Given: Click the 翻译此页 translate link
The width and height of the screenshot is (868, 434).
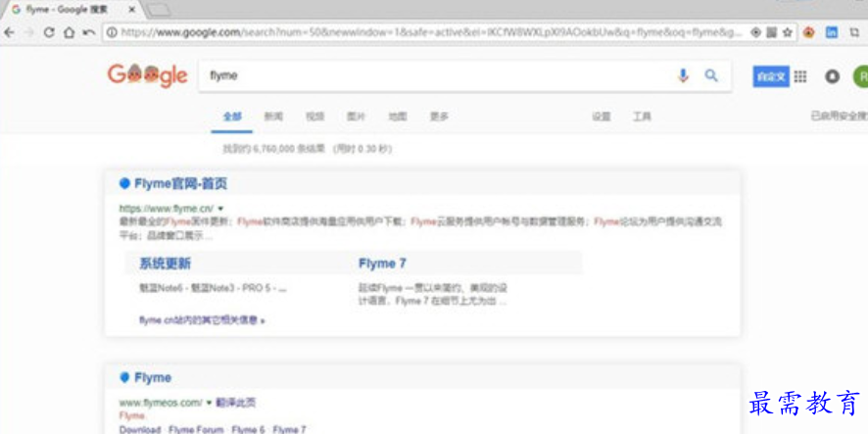Looking at the screenshot, I should click(x=236, y=403).
